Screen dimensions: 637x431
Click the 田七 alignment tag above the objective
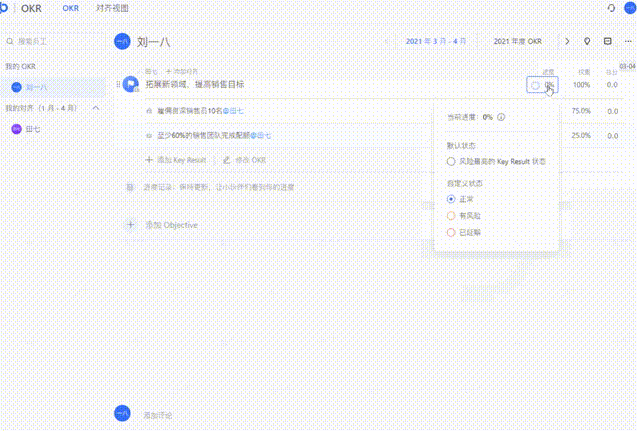tap(151, 71)
